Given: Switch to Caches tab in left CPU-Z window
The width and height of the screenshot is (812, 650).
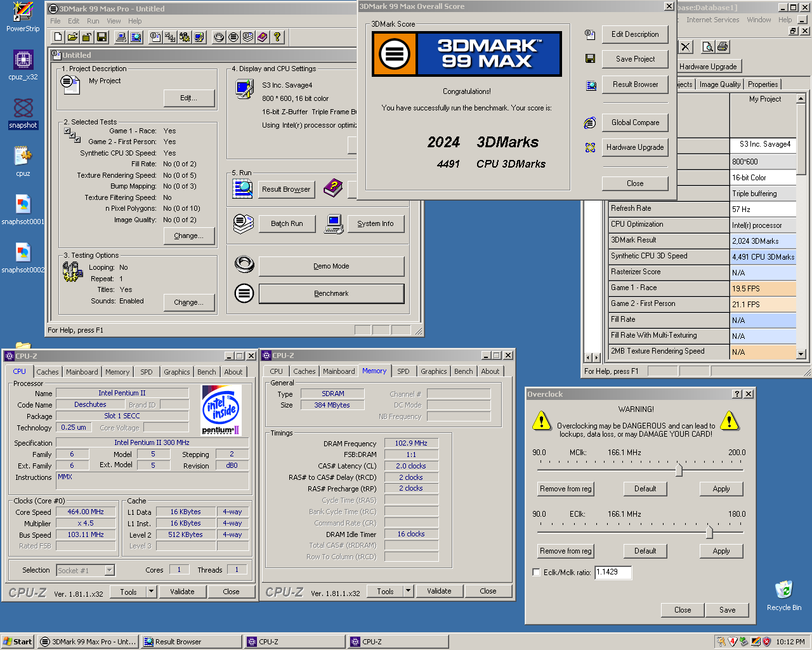Looking at the screenshot, I should click(48, 372).
